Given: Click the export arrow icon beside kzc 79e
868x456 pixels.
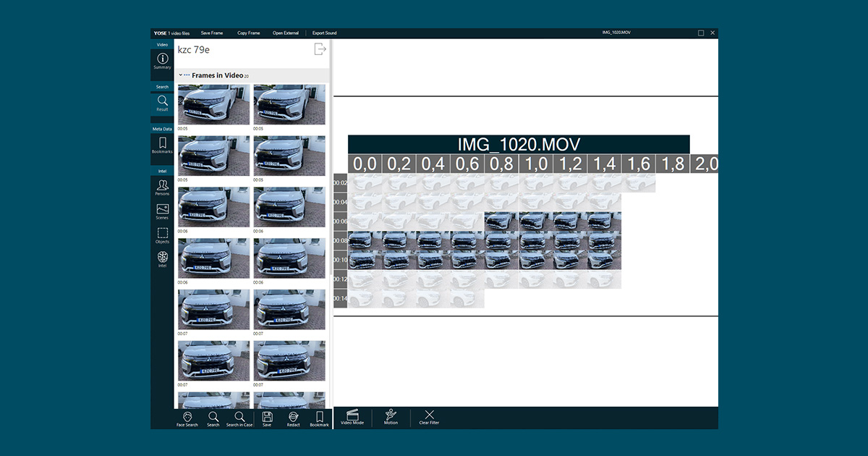Looking at the screenshot, I should [320, 49].
